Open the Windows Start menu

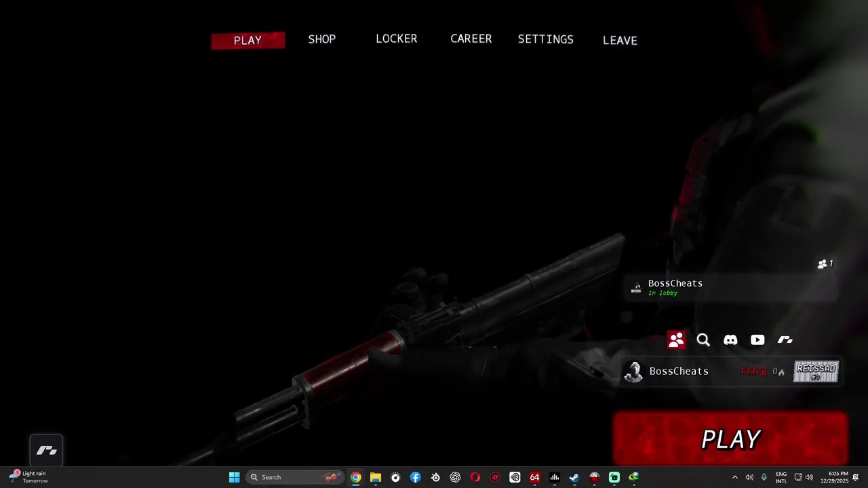[234, 477]
